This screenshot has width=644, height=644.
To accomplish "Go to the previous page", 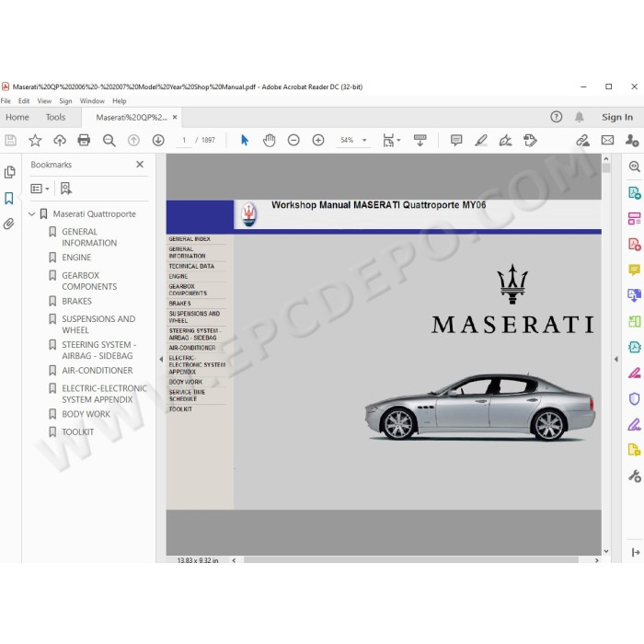I will click(133, 141).
